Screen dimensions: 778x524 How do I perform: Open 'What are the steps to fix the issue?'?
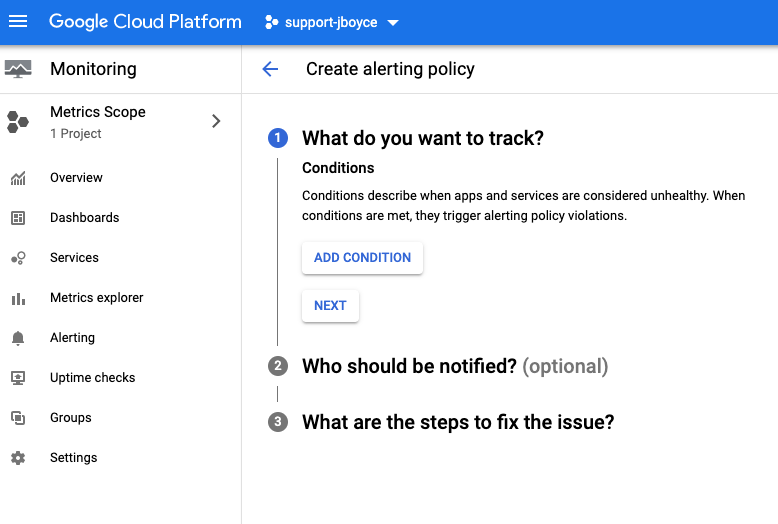tap(458, 422)
